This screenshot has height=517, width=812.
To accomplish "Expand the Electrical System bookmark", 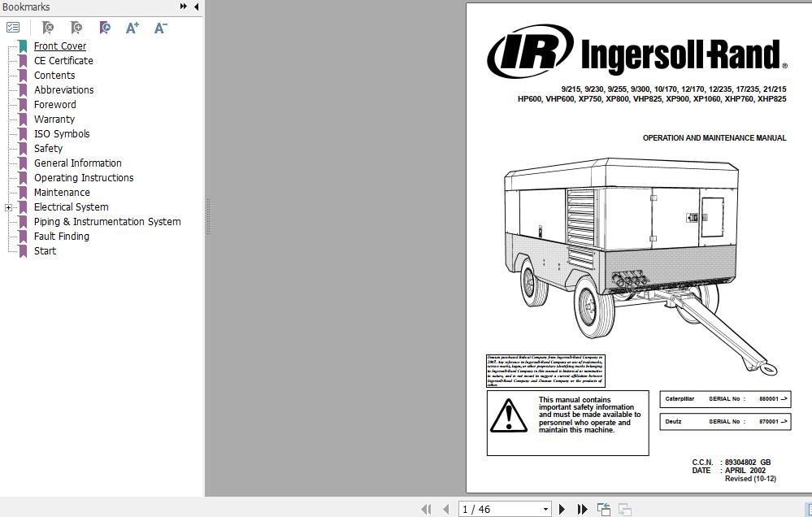I will (x=8, y=207).
